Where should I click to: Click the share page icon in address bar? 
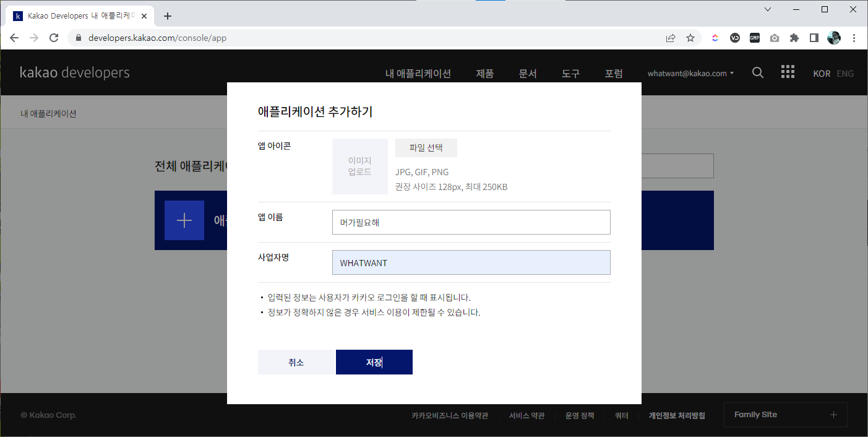click(x=671, y=38)
